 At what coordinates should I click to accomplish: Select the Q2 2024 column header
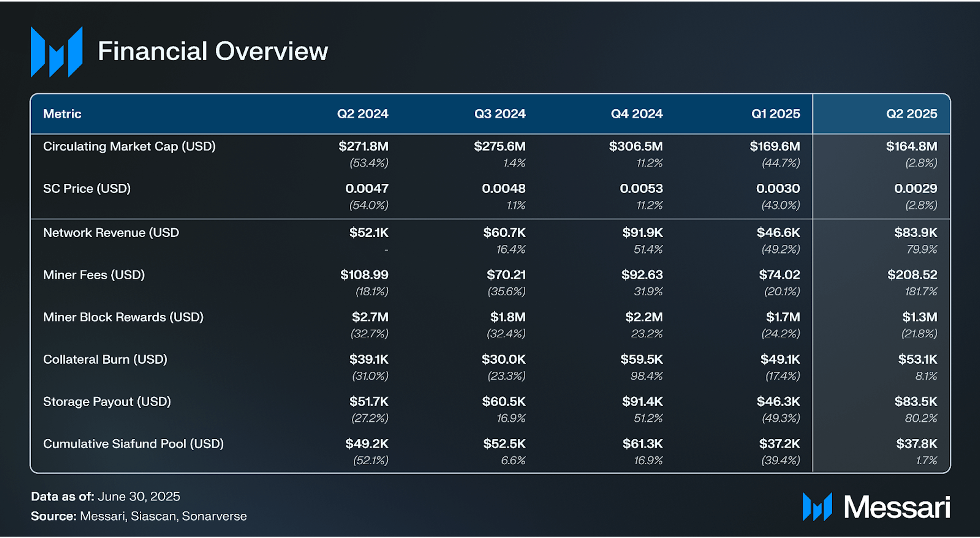[x=362, y=114]
